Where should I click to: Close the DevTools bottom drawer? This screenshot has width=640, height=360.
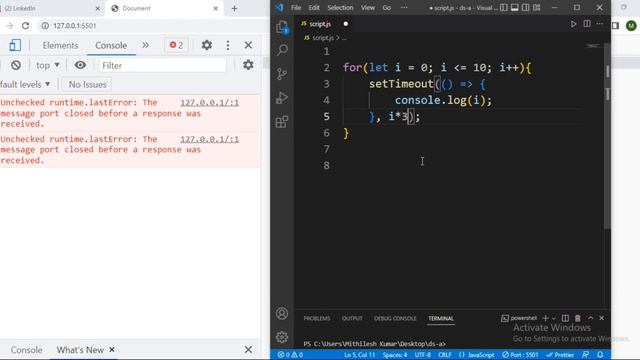pyautogui.click(x=248, y=350)
